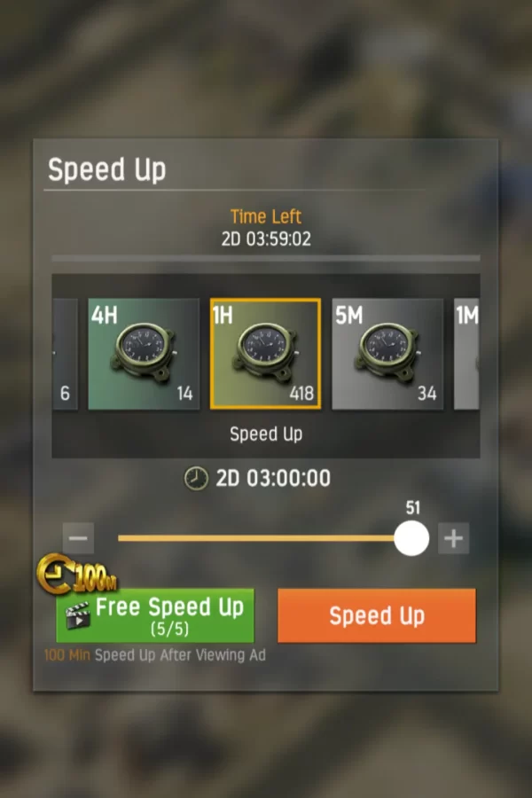Tap the green Free Speed Up button
This screenshot has width=532, height=798.
[155, 615]
